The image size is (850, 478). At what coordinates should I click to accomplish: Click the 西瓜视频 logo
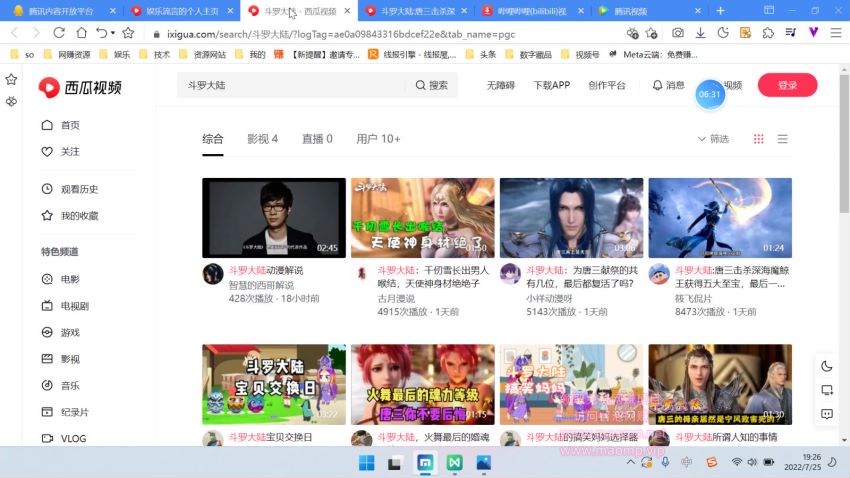tap(80, 87)
